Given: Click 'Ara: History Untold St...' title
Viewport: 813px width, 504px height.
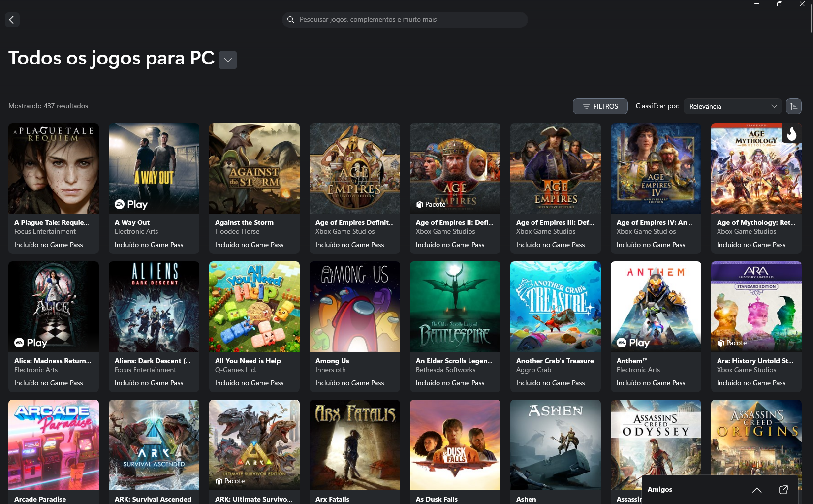Looking at the screenshot, I should [755, 361].
